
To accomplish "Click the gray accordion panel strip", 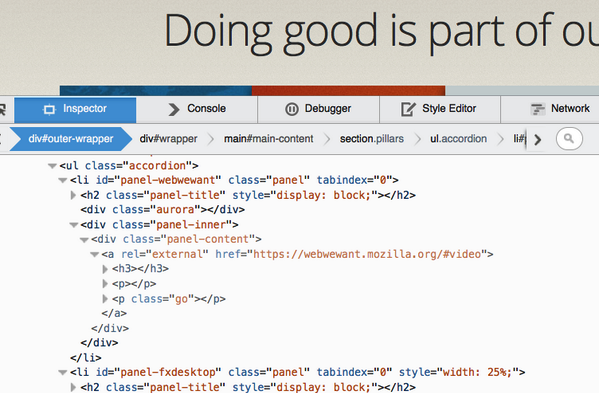I will [522, 91].
